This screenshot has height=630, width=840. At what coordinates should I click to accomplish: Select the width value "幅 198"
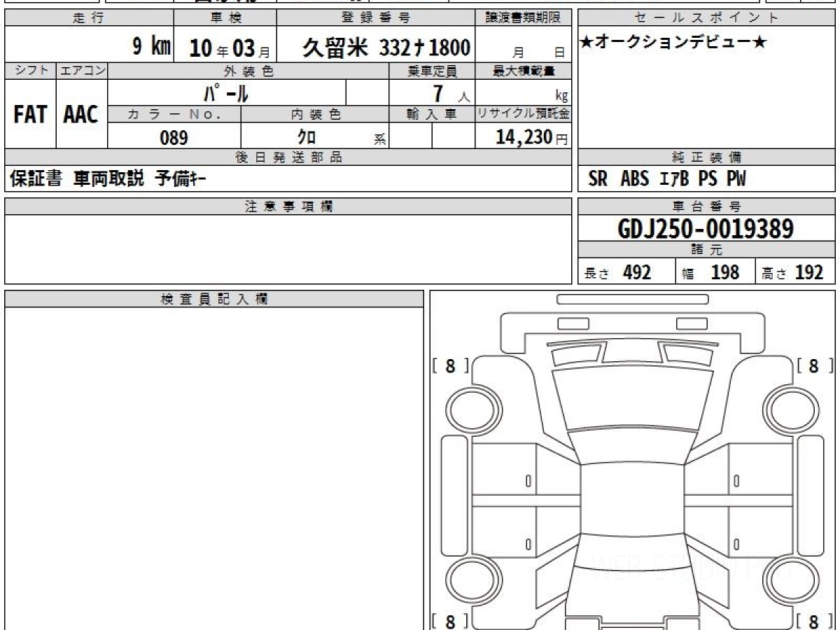[711, 272]
